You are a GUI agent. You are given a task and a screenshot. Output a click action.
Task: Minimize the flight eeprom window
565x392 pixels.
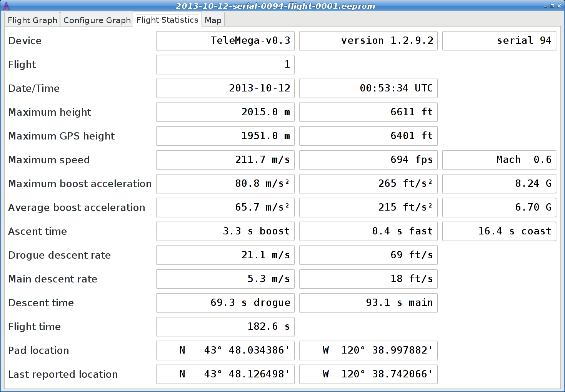545,6
